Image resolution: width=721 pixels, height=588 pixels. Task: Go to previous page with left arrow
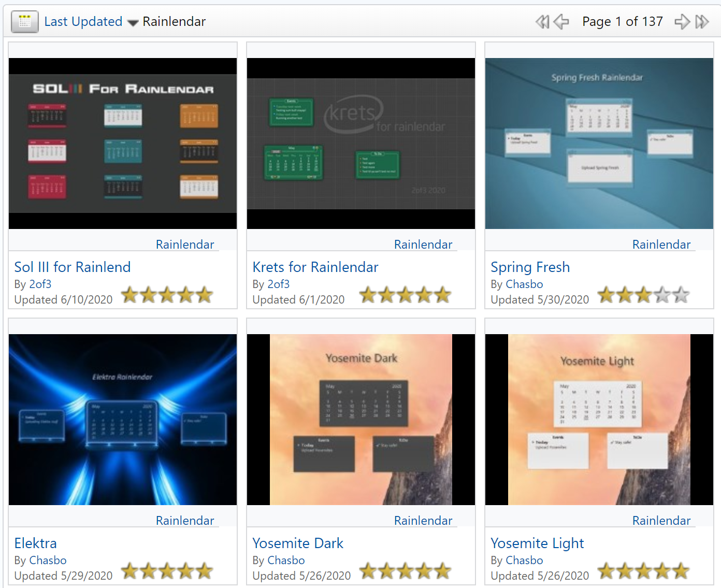[x=561, y=22]
